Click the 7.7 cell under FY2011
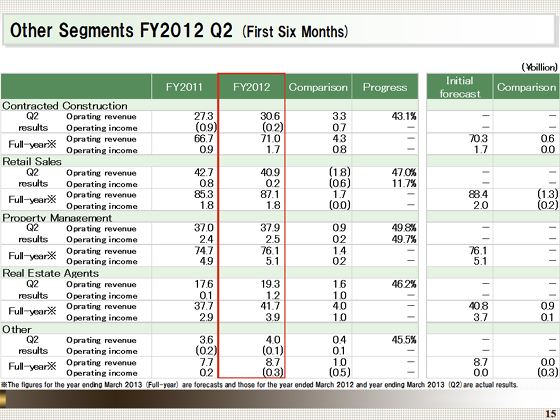The image size is (560, 420). tap(206, 362)
